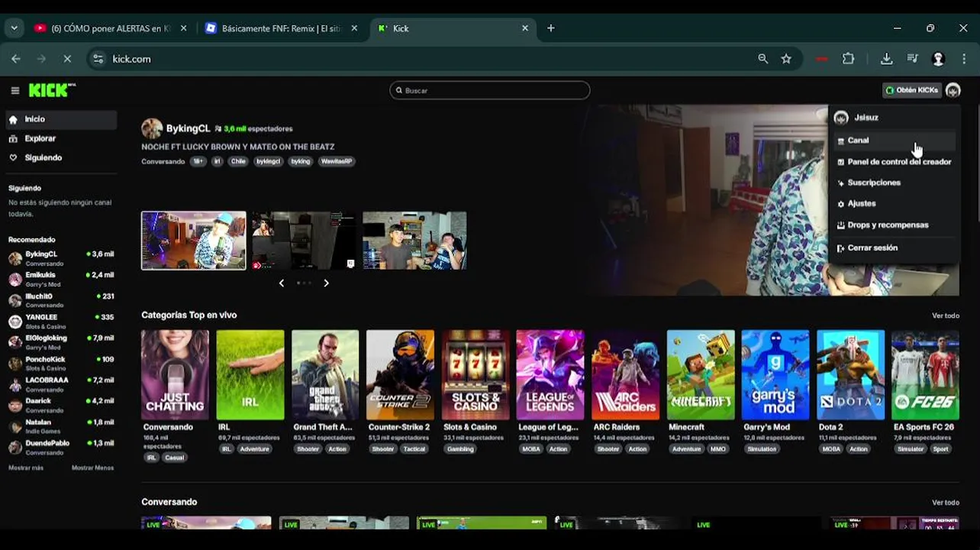Open Just Chatting Conversando category card
The height and width of the screenshot is (550, 980).
[x=175, y=375]
